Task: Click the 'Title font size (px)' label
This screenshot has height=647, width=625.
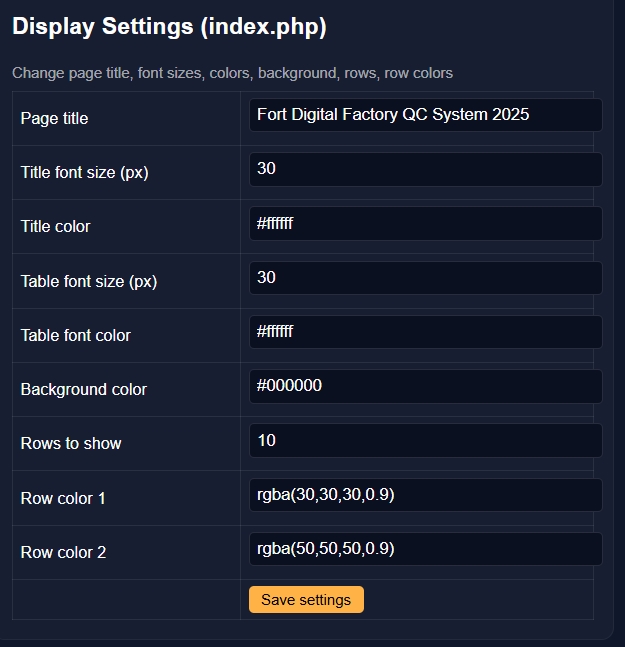Action: click(84, 173)
